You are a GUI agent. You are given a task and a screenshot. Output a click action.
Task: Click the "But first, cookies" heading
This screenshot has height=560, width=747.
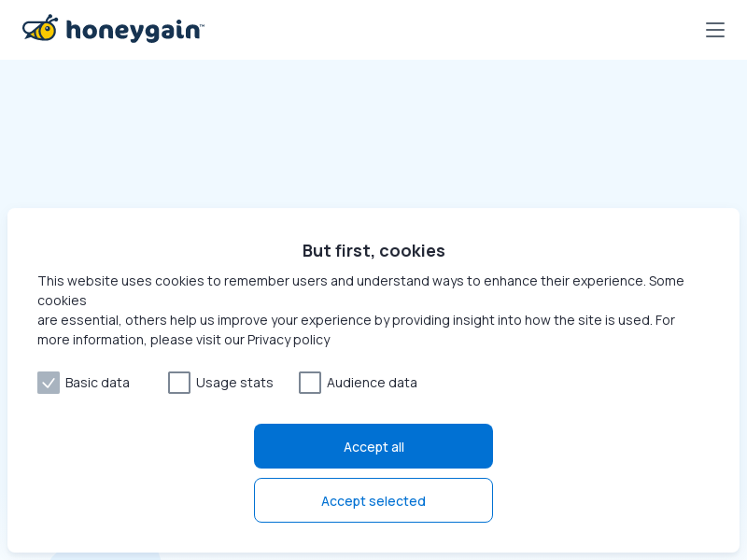373,250
